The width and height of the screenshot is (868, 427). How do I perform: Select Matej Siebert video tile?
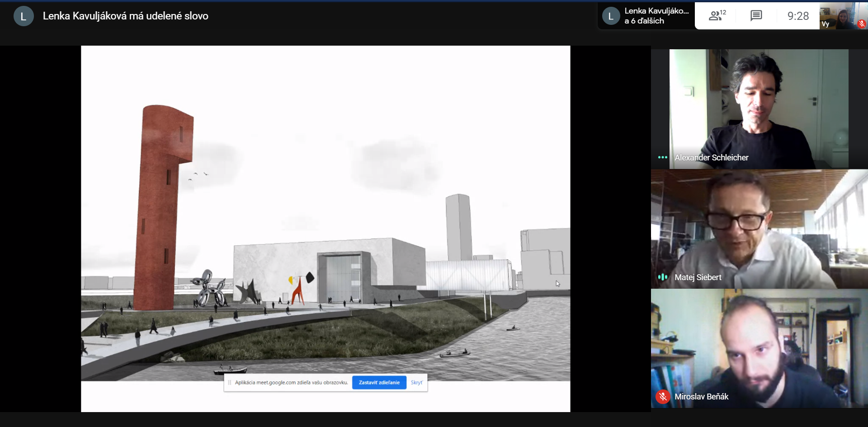coord(759,229)
